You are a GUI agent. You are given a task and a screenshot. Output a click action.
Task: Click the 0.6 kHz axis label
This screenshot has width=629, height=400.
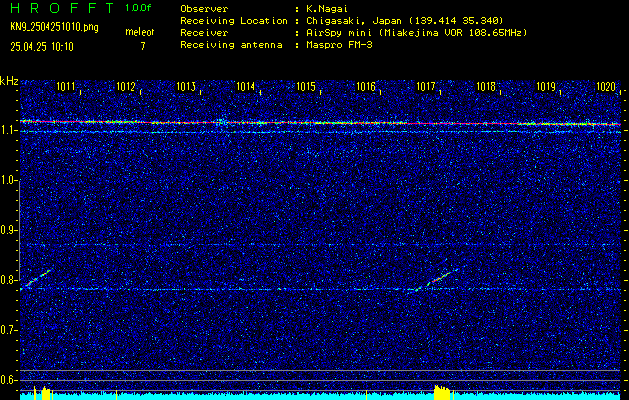pos(8,380)
